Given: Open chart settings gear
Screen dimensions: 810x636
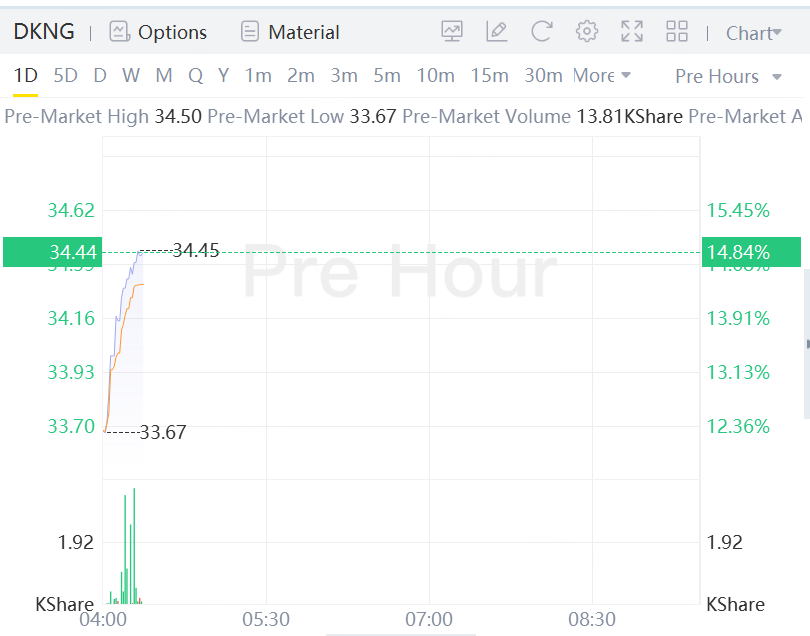Looking at the screenshot, I should click(x=587, y=32).
